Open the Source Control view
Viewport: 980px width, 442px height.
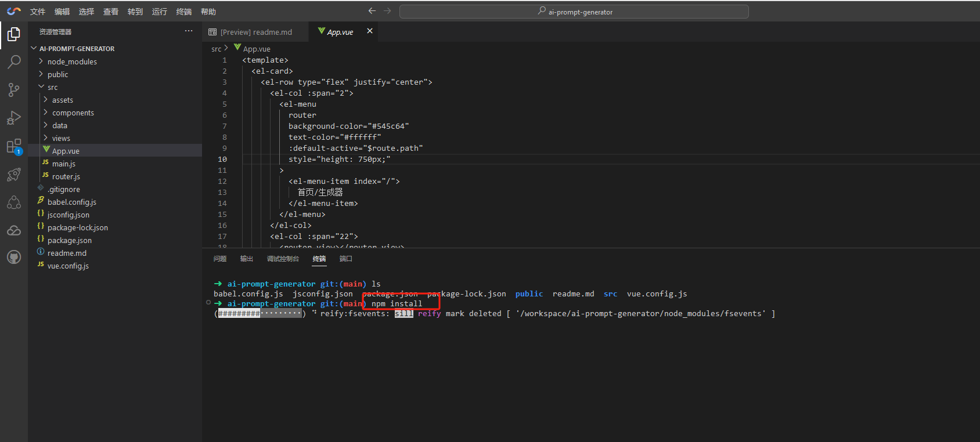pos(14,89)
